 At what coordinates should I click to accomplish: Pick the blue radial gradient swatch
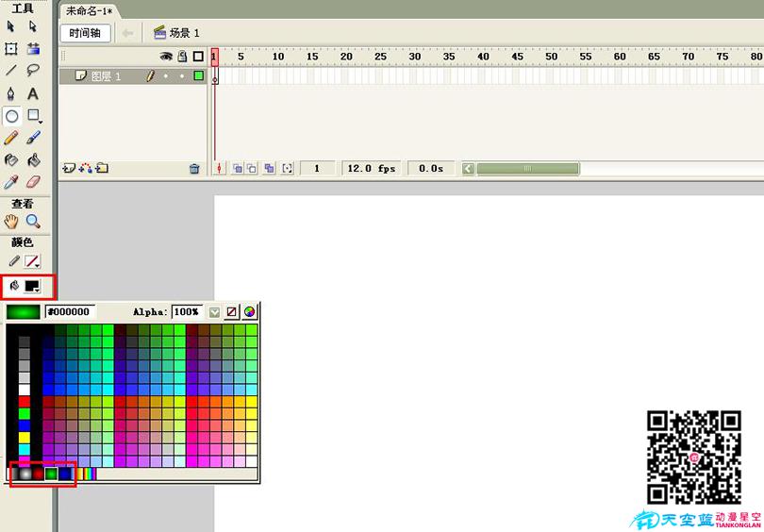pos(64,474)
